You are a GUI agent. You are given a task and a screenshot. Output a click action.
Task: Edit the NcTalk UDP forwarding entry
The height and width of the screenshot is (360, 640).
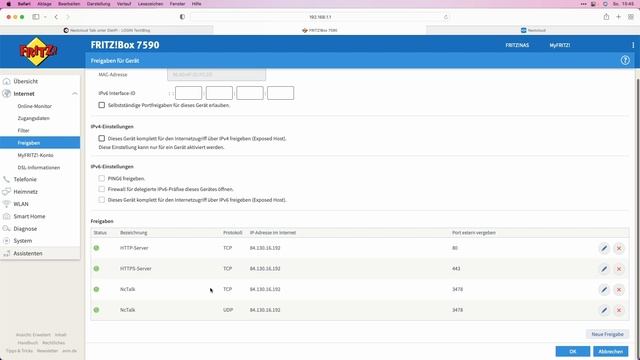(604, 310)
